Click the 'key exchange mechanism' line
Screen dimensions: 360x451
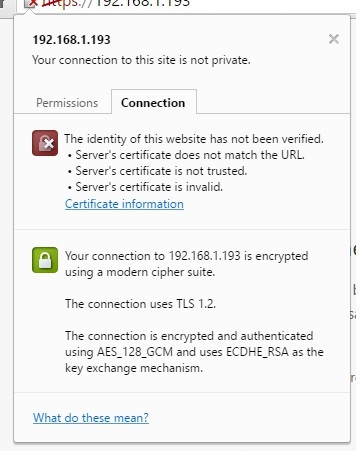(134, 368)
